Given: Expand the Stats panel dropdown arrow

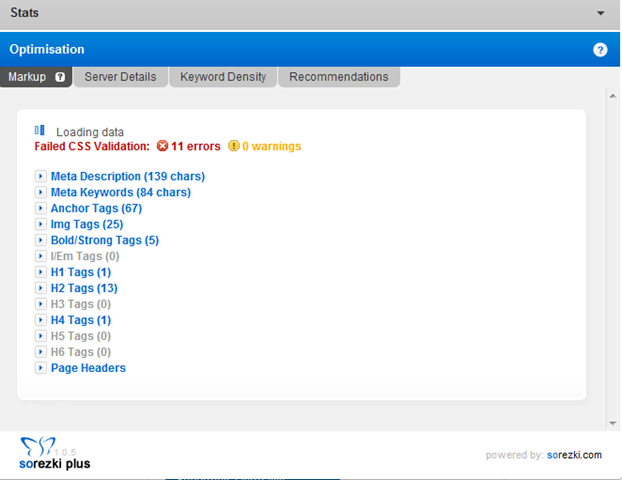Looking at the screenshot, I should click(601, 13).
